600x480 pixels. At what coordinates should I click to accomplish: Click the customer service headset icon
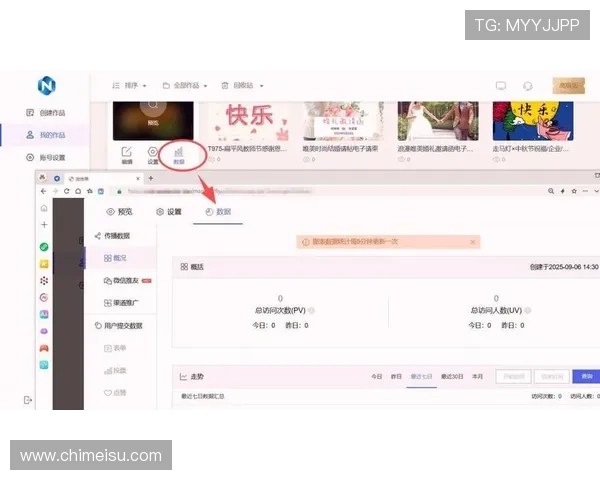point(528,86)
